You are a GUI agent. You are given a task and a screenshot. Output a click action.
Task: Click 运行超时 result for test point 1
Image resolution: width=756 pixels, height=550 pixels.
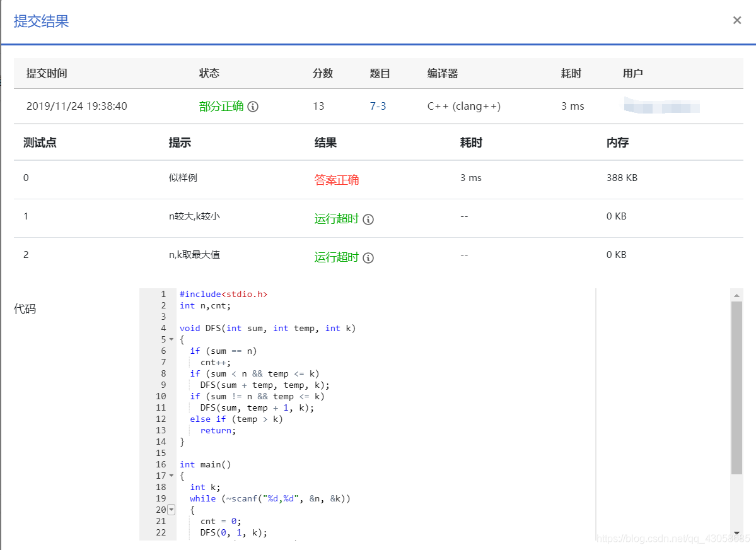point(337,219)
